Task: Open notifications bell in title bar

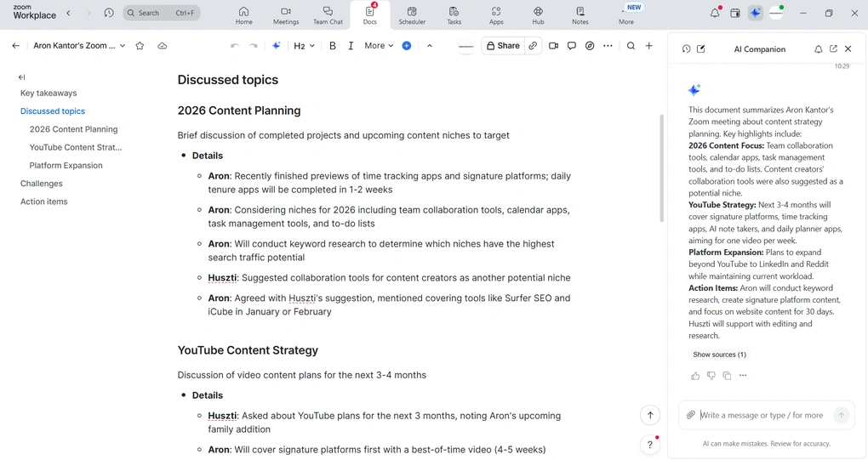Action: 715,13
